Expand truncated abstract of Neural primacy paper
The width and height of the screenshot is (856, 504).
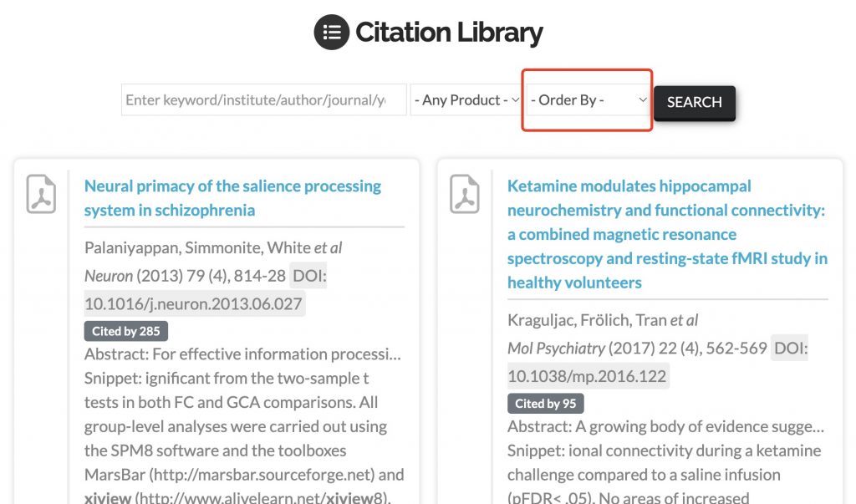pyautogui.click(x=242, y=354)
